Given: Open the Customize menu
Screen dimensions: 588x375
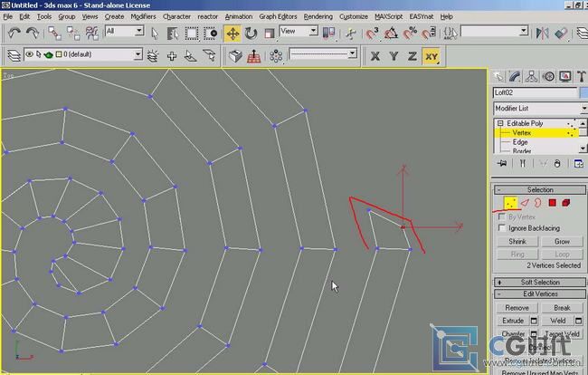Looking at the screenshot, I should [x=354, y=16].
